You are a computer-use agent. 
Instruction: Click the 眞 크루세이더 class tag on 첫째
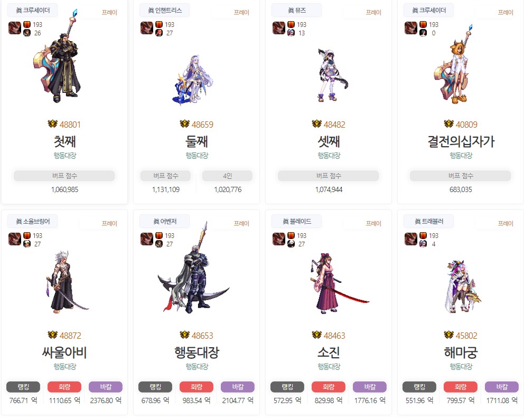[x=32, y=11]
